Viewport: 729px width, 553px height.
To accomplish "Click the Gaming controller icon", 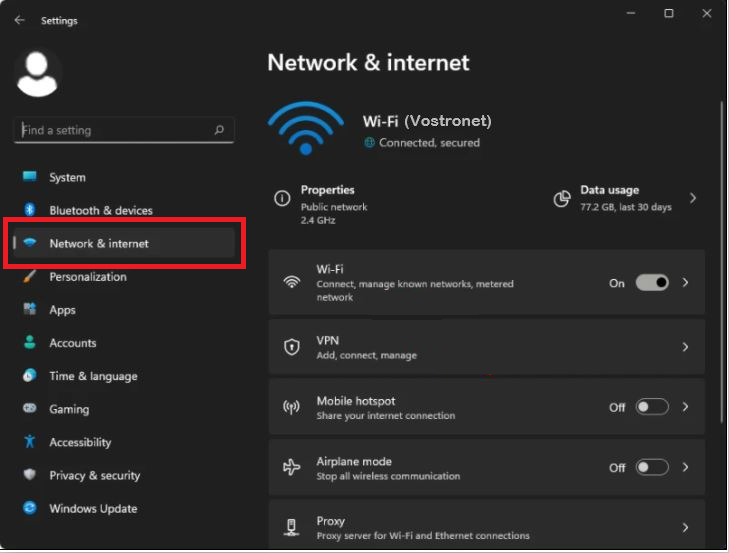I will point(30,409).
